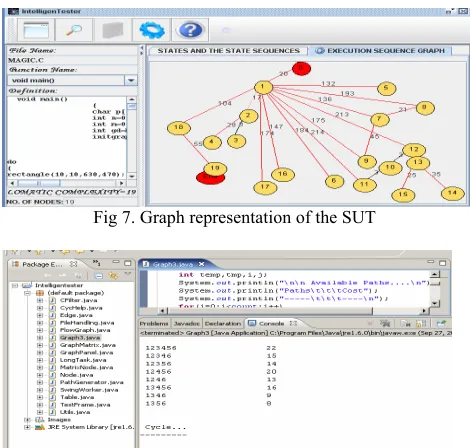Viewport: 470px width, 448px height.
Task: Select TestFrame.java in Package Explorer
Action: point(85,405)
